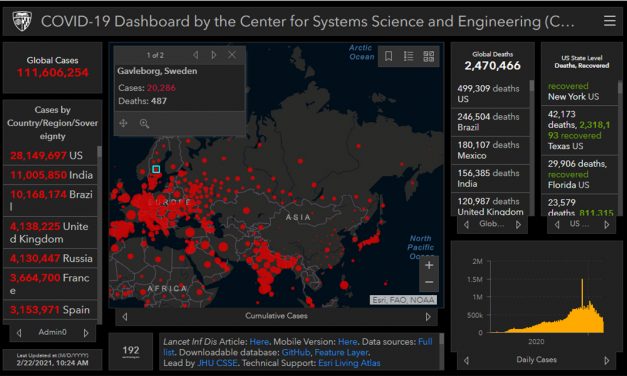Go to next tab right of Admin0
This screenshot has height=376, width=627.
coord(86,332)
